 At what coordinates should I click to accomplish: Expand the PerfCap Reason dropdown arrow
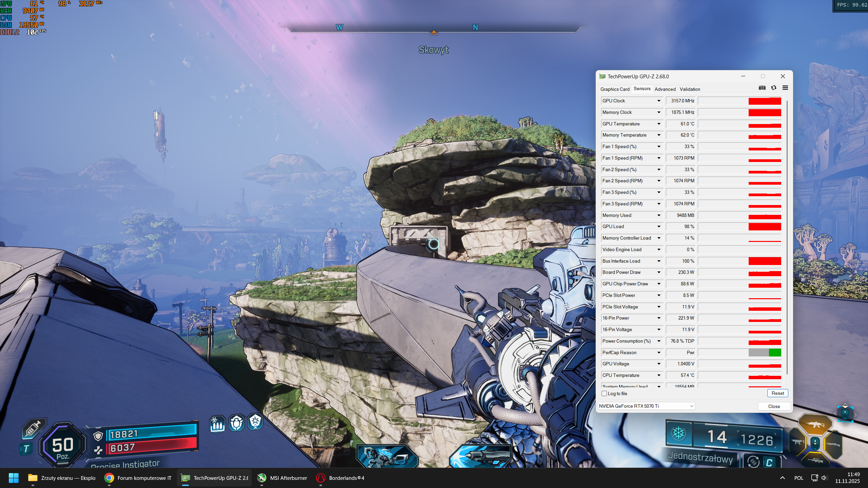pos(659,352)
